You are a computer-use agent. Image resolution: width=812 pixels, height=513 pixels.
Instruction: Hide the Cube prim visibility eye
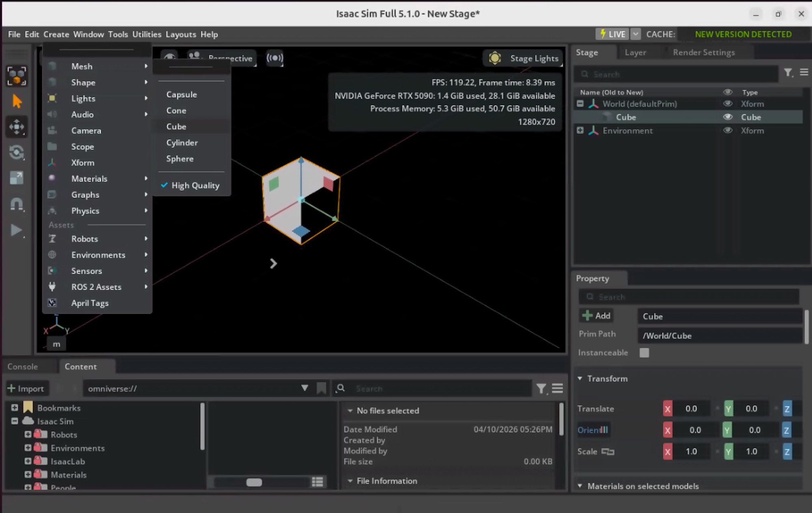pos(728,117)
